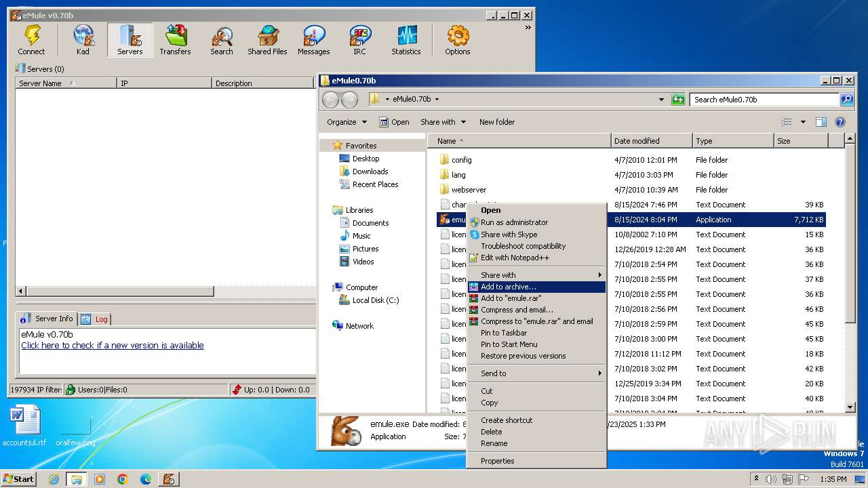This screenshot has width=868, height=488.
Task: Refresh the eMule0.70b folder view
Action: click(x=678, y=100)
